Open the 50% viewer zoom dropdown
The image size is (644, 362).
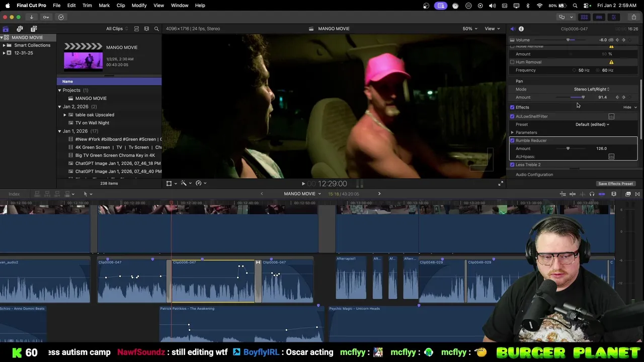(x=470, y=29)
